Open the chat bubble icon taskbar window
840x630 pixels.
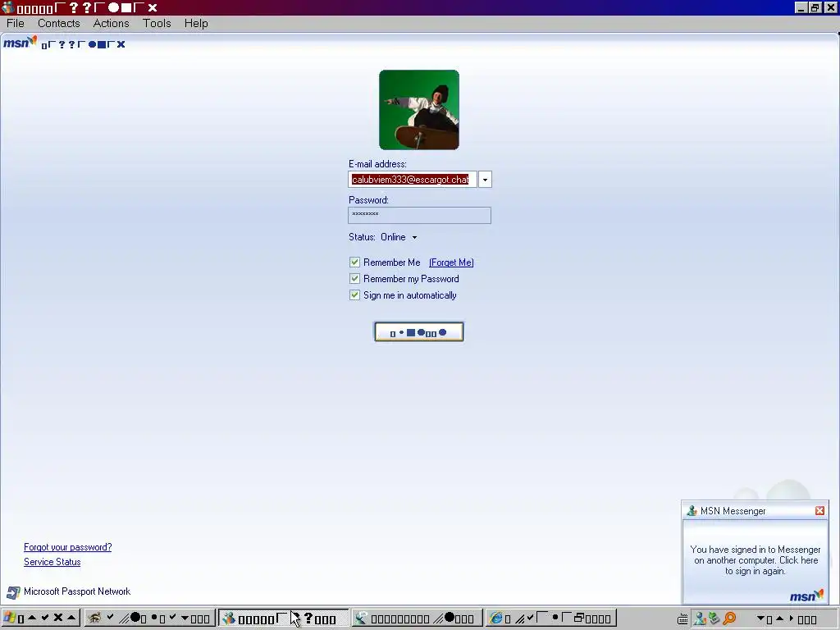[x=418, y=618]
